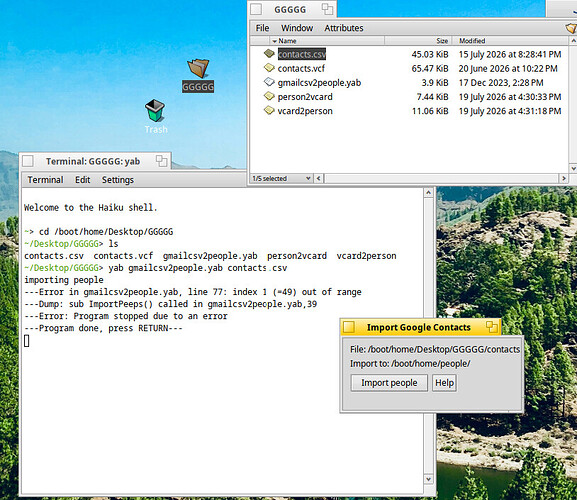Select gmailcsv2people.yab file icon

(x=269, y=82)
